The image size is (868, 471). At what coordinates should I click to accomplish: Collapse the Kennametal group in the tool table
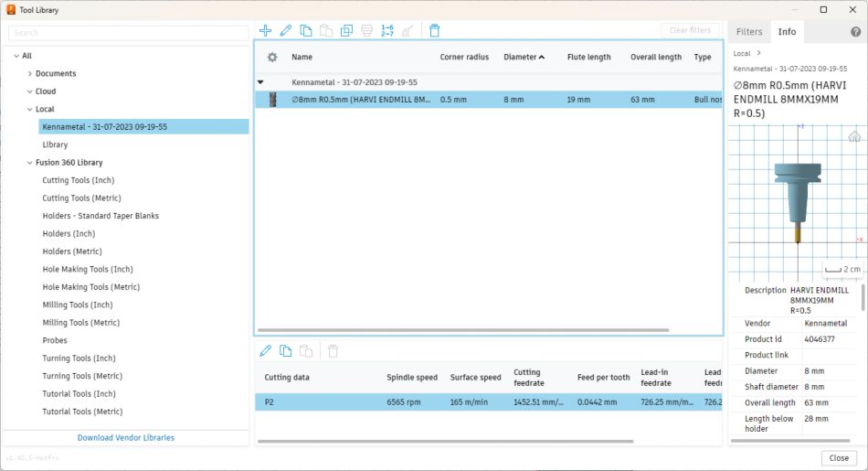tap(260, 82)
